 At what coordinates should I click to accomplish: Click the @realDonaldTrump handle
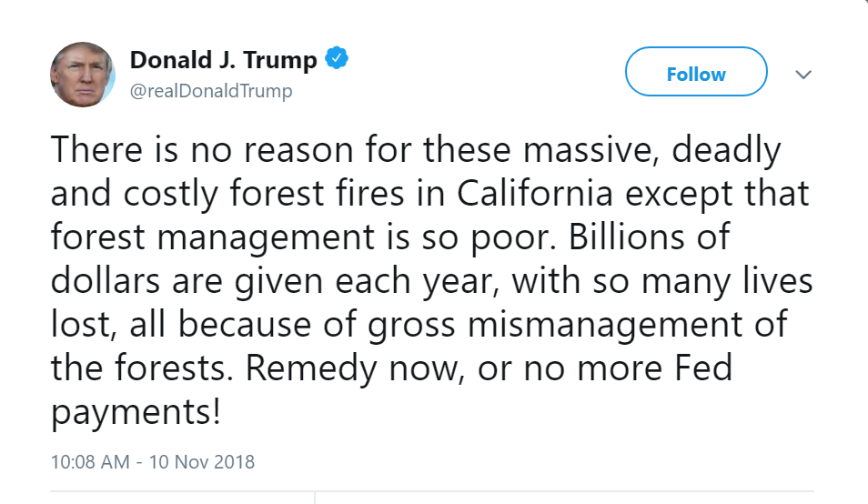pyautogui.click(x=211, y=92)
